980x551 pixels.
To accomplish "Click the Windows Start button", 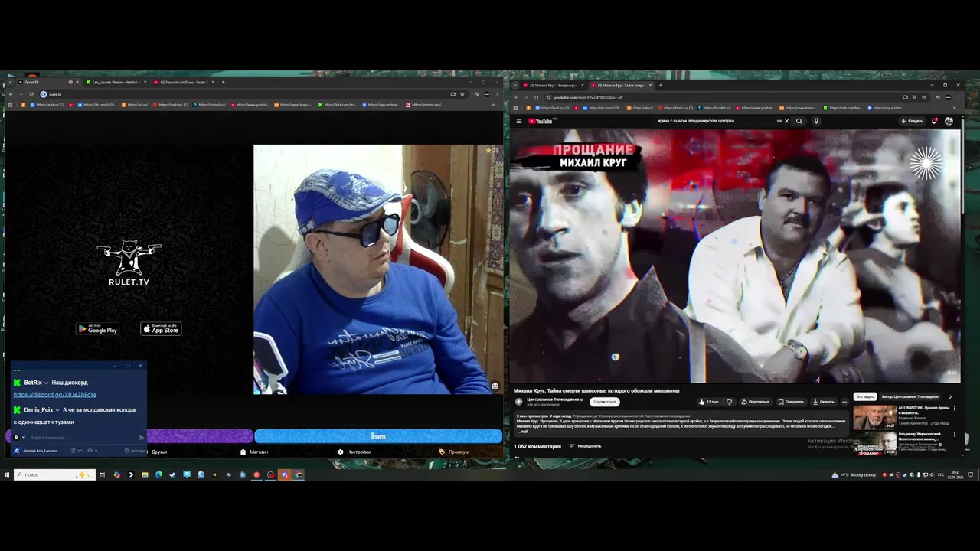I will coord(7,474).
